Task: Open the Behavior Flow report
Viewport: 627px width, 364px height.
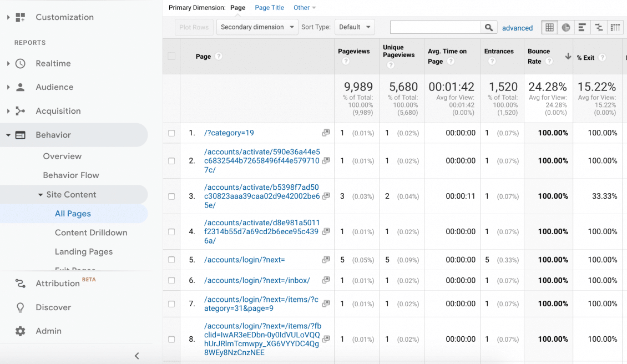Action: [71, 175]
